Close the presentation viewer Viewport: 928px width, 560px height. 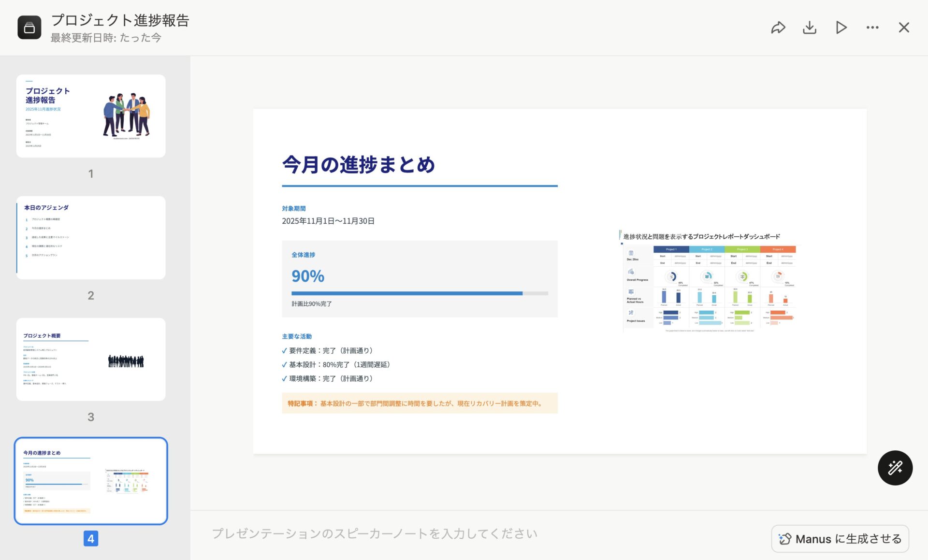point(903,28)
